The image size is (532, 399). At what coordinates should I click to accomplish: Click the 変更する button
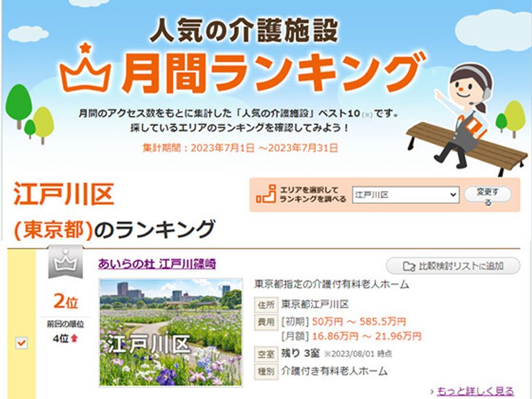pyautogui.click(x=488, y=197)
